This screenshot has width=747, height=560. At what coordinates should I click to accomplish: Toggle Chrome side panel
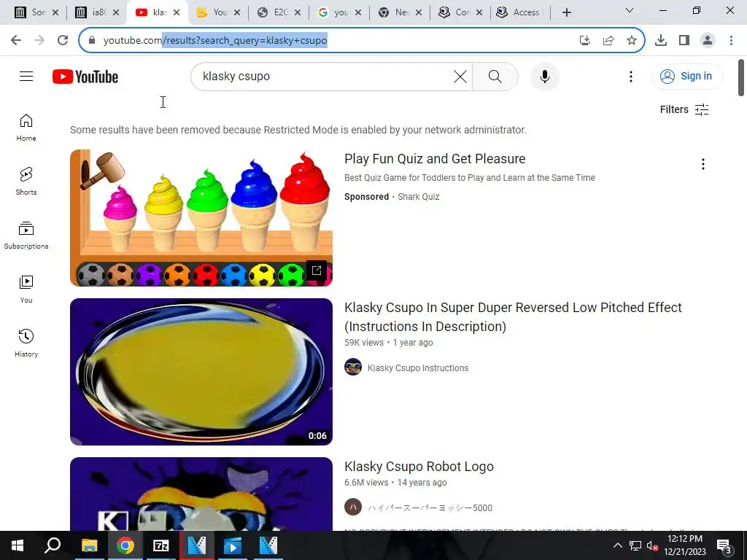coord(684,40)
